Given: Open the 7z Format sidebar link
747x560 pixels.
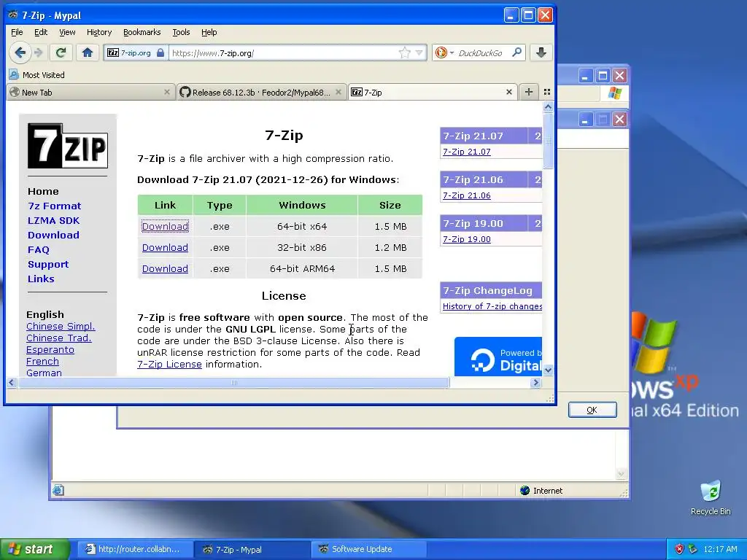Looking at the screenshot, I should click(x=54, y=206).
